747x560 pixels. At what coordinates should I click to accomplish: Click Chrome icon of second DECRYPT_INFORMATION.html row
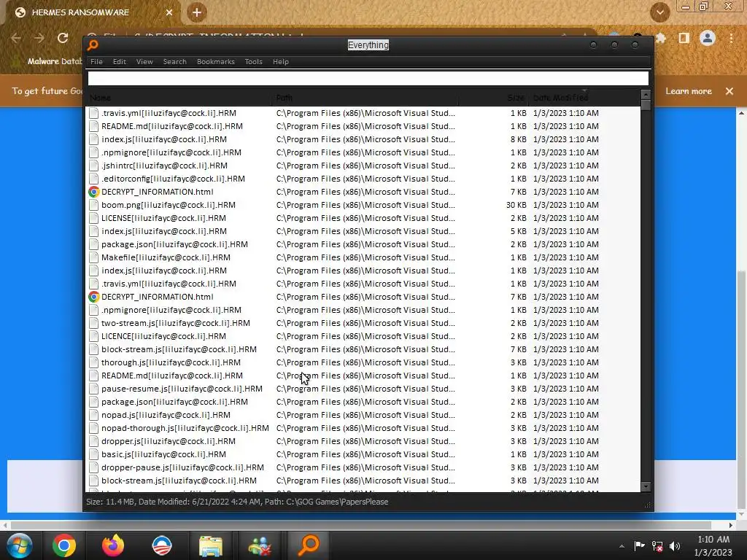94,297
